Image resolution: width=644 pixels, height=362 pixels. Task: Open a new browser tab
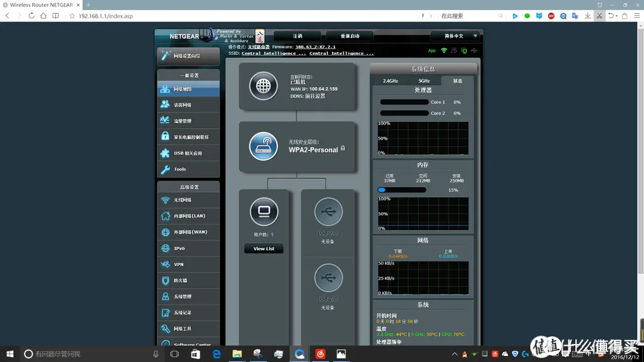coord(88,5)
